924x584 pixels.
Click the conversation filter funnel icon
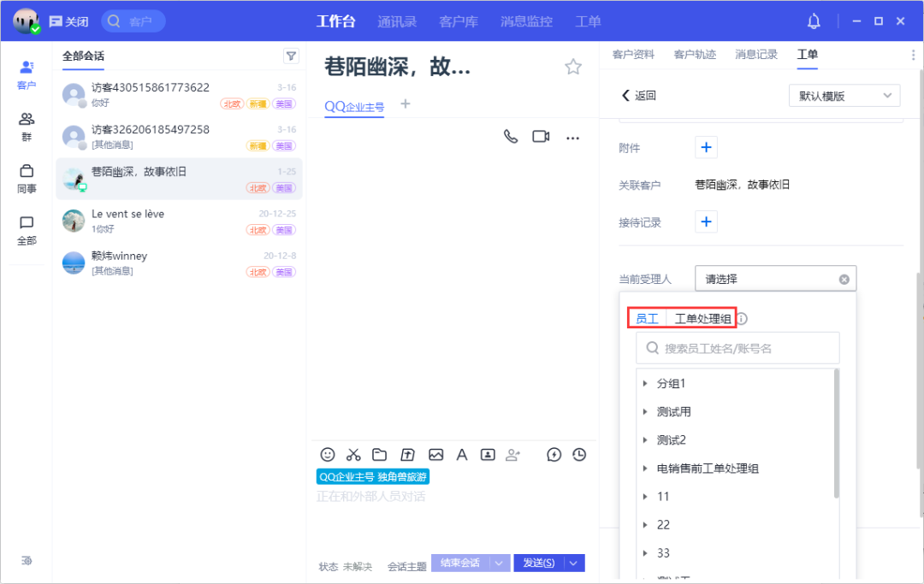(291, 56)
